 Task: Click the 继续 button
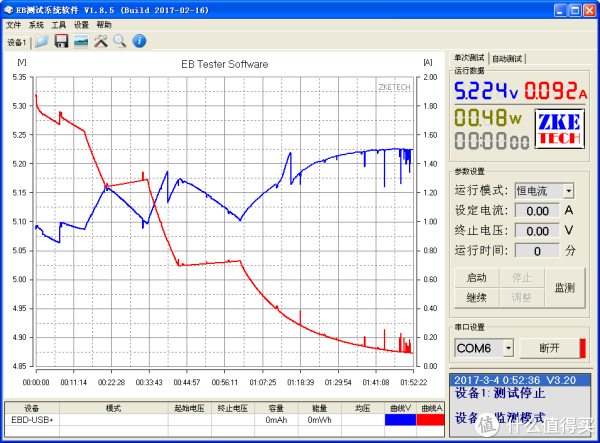click(x=476, y=298)
